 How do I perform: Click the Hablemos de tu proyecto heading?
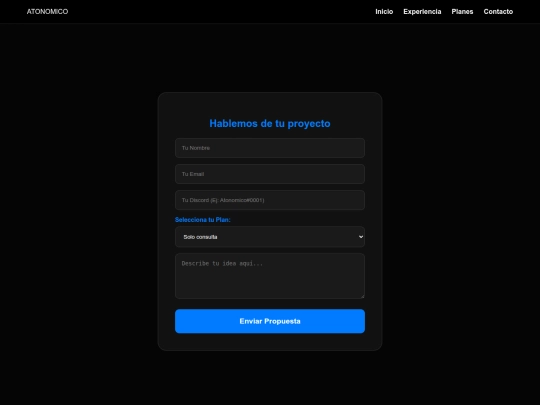[x=270, y=124]
